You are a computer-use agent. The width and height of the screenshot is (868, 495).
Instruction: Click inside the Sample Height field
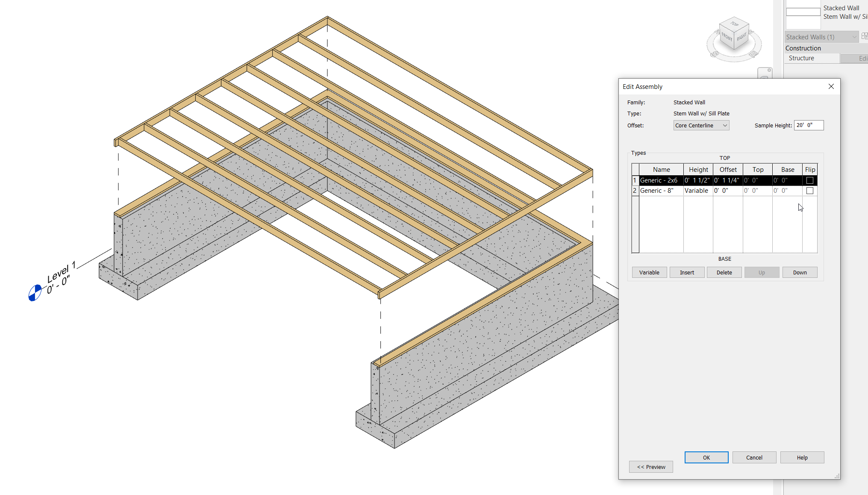[809, 125]
